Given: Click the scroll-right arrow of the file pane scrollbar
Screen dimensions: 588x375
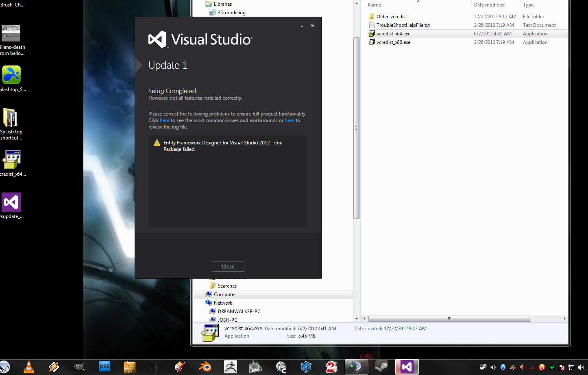Looking at the screenshot, I should 564,318.
